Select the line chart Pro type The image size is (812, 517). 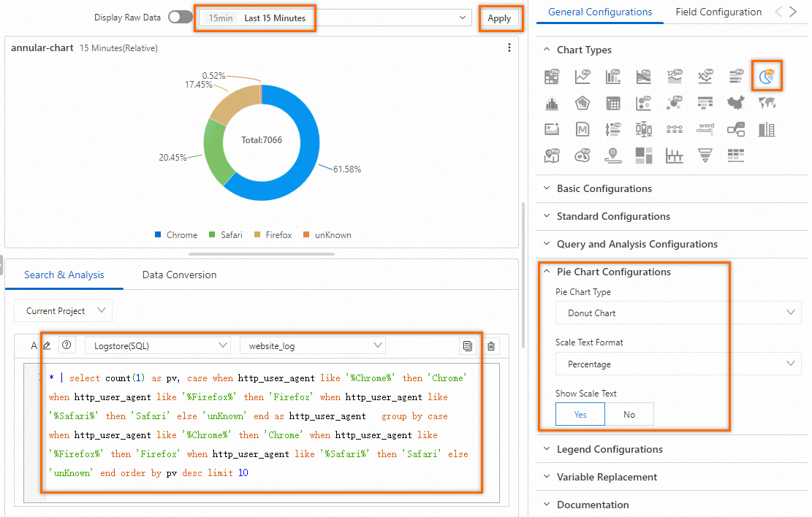tap(583, 77)
